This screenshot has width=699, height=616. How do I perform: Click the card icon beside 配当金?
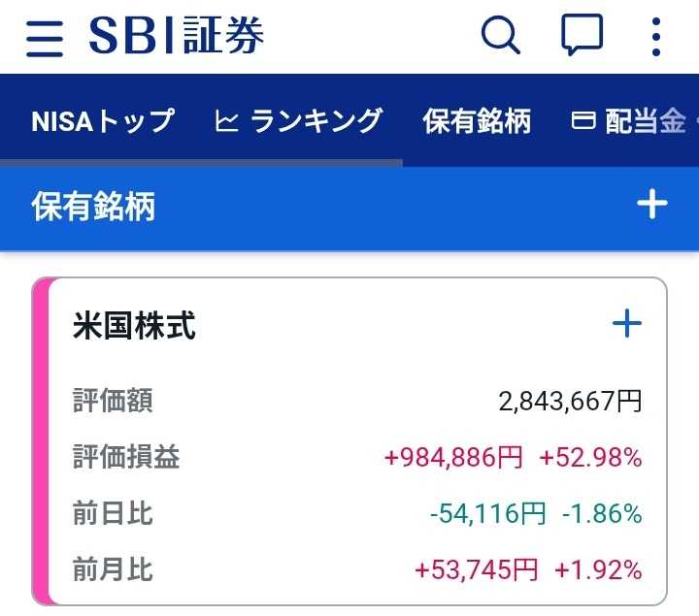pos(582,121)
